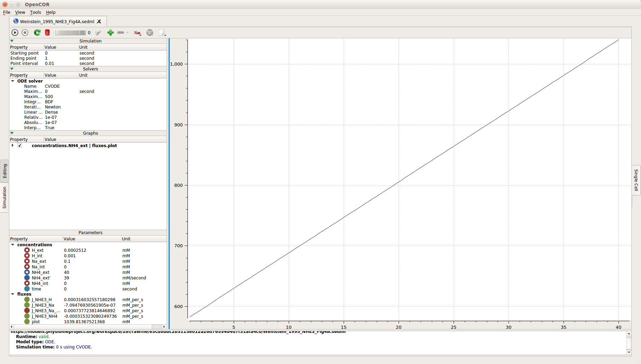Click the SED-ML export icon
The height and width of the screenshot is (364, 641).
(x=150, y=32)
